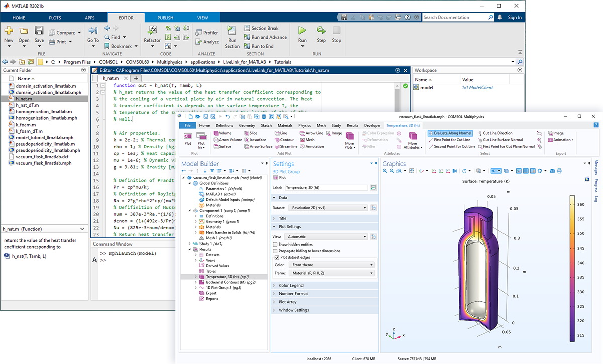The image size is (603, 364).
Task: Switch to the PLOTS tab in MATLAB
Action: [x=55, y=18]
